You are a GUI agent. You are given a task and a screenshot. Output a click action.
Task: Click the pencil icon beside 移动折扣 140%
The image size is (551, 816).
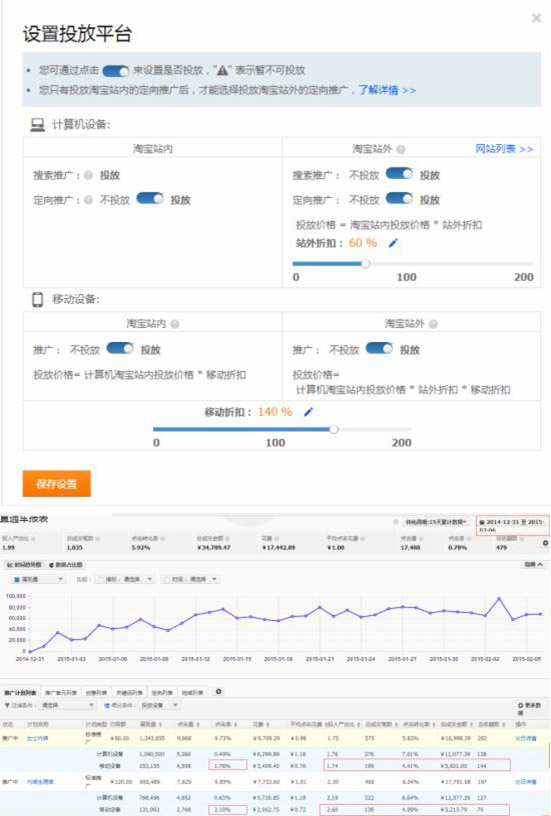308,412
